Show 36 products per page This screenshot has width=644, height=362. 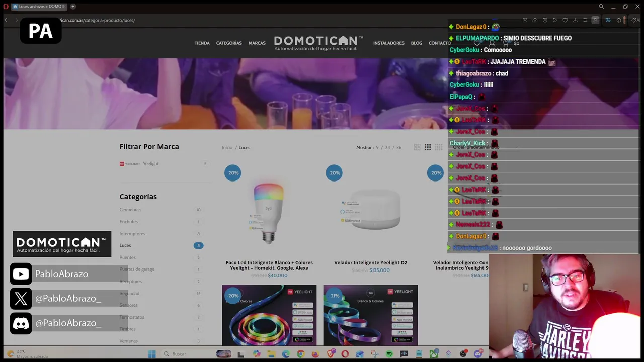(398, 147)
